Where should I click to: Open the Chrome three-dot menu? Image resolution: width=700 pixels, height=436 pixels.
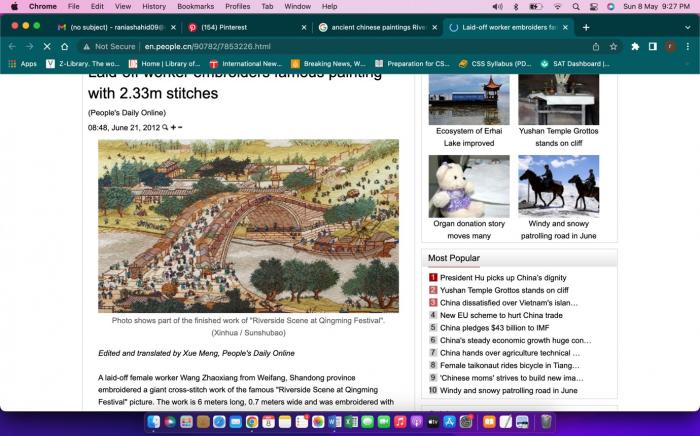pyautogui.click(x=688, y=46)
